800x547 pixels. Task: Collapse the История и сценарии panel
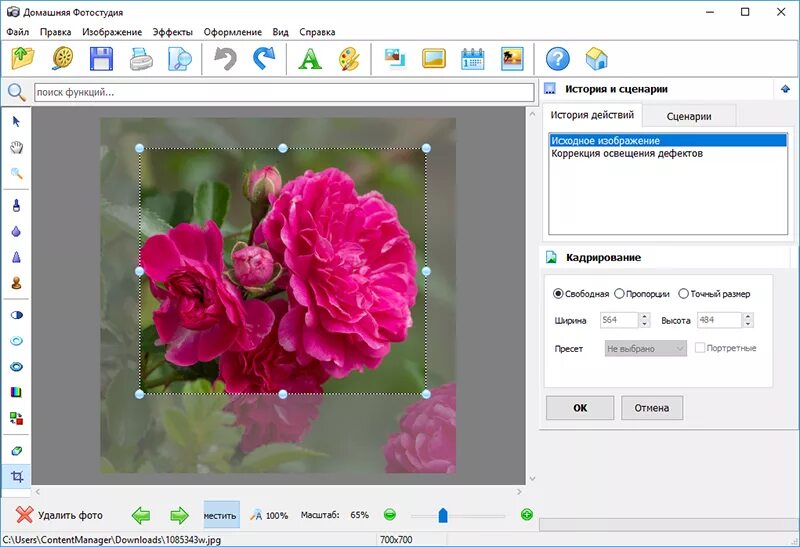coord(785,89)
